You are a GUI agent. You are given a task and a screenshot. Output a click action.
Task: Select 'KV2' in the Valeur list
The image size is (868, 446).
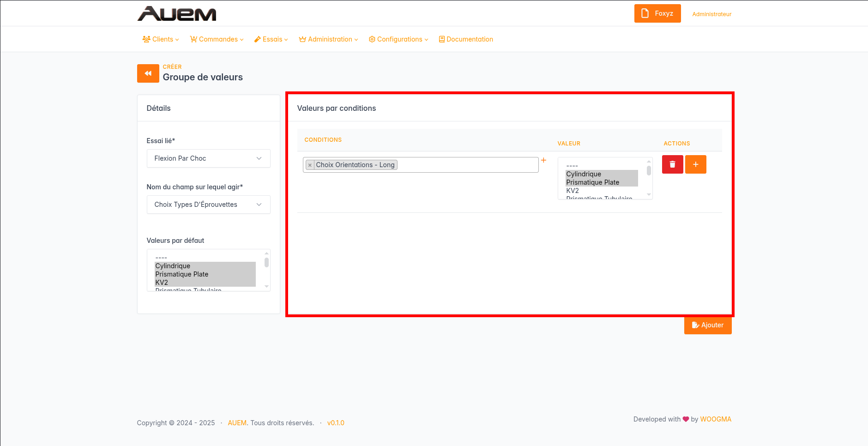tap(573, 191)
